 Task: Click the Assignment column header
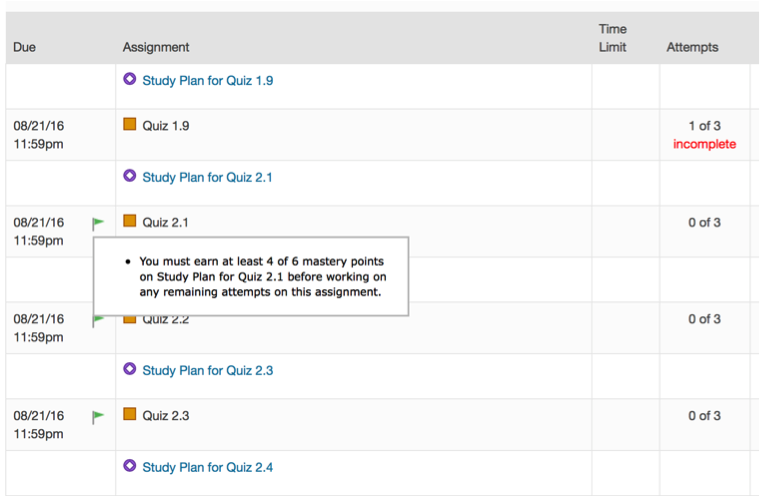pyautogui.click(x=156, y=47)
